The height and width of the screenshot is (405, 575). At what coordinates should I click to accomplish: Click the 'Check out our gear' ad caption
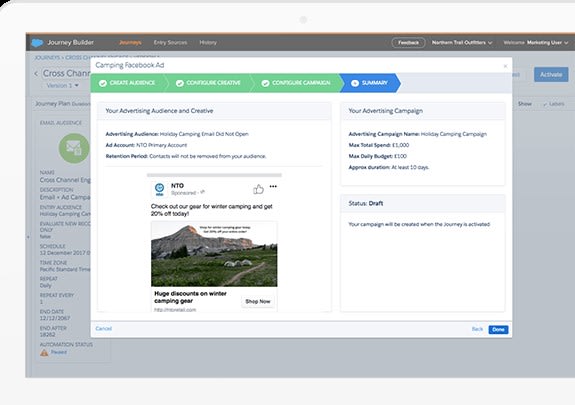point(212,210)
